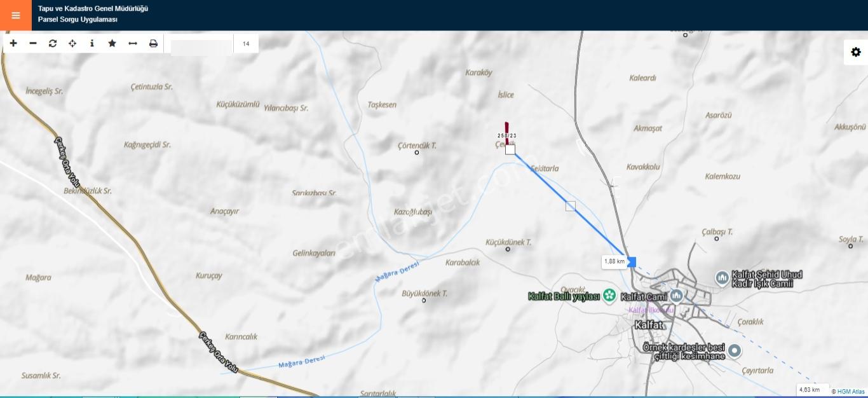Click the blank search input field
868x398 pixels.
click(x=202, y=44)
